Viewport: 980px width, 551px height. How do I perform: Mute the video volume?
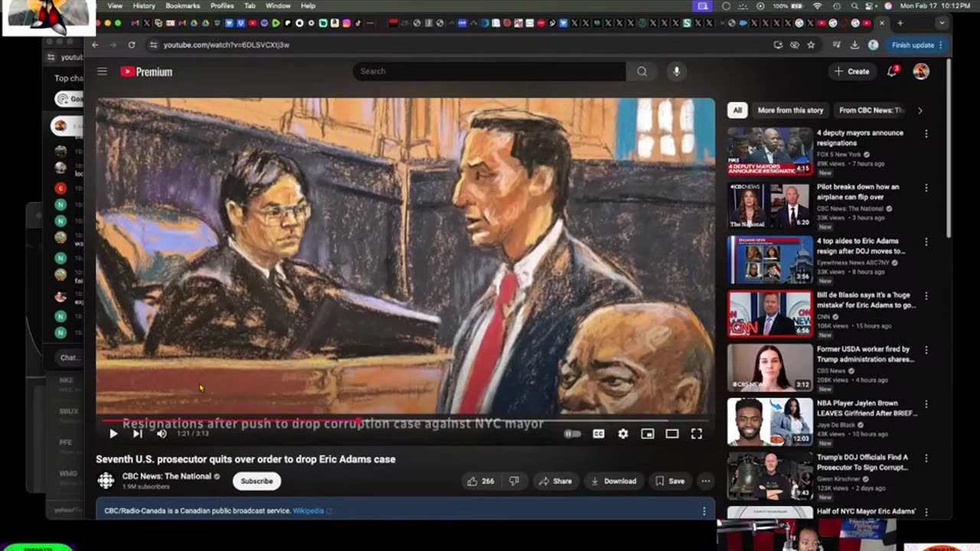click(161, 434)
